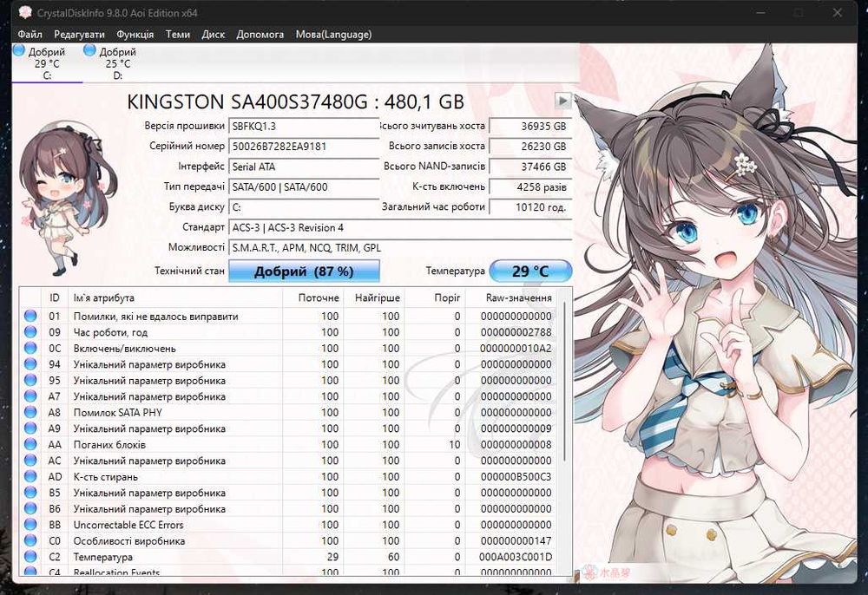Click raw value 0000000010A2
This screenshot has height=595, width=868.
pyautogui.click(x=516, y=349)
